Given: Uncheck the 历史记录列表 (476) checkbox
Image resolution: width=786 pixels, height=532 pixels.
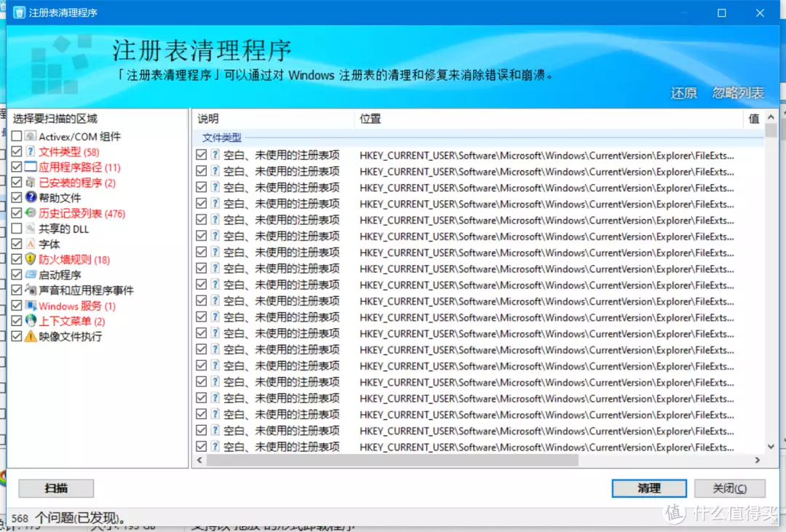Looking at the screenshot, I should tap(17, 213).
